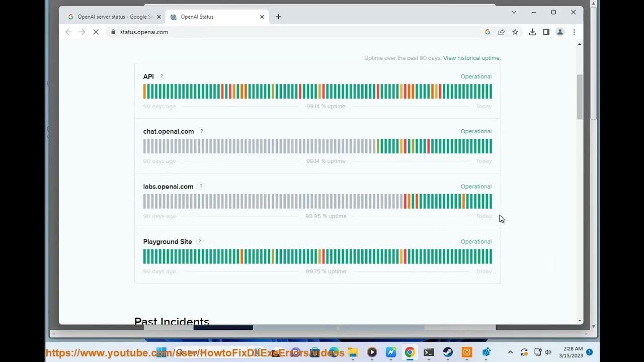Click the help question mark next to Playground Site
Image resolution: width=644 pixels, height=362 pixels.
click(x=199, y=241)
